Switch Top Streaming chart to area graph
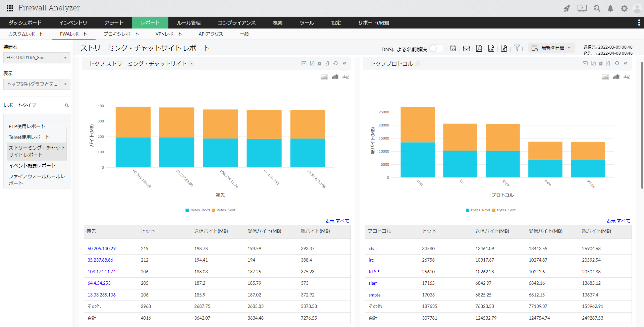Viewport: 644px width, 327px height. coord(324,77)
